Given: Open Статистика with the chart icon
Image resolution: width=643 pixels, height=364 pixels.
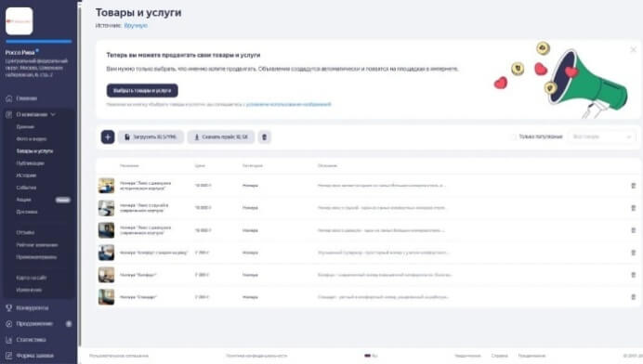Looking at the screenshot, I should (26, 340).
